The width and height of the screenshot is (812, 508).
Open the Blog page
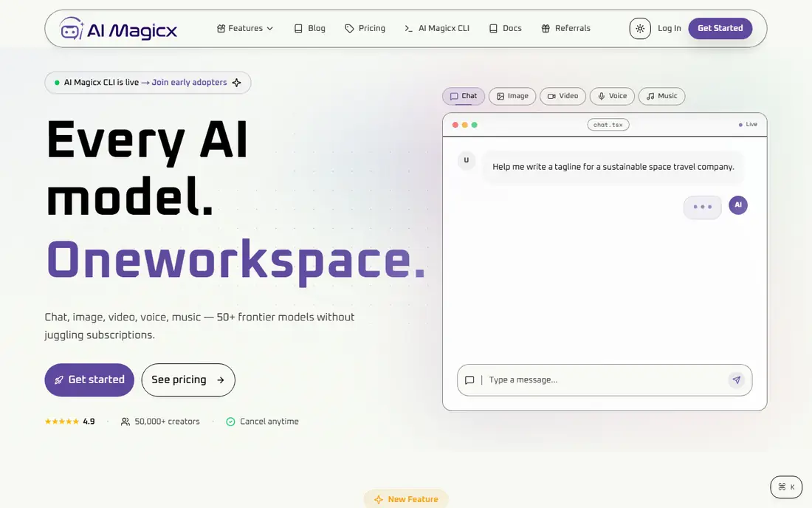pos(310,29)
